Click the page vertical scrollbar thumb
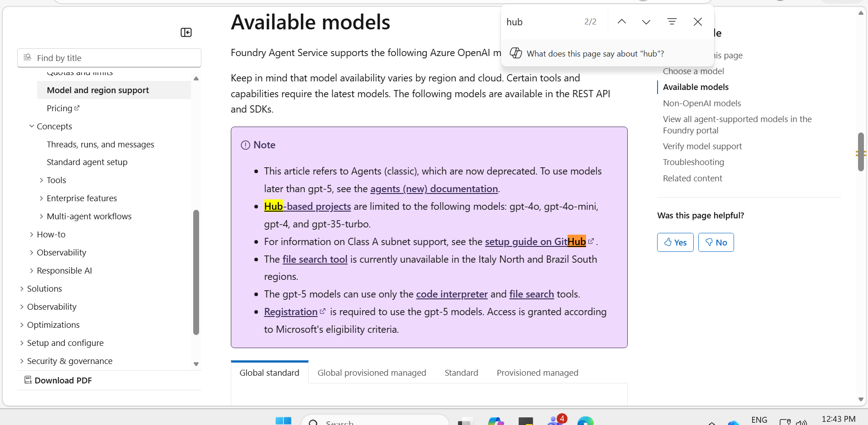Image resolution: width=868 pixels, height=425 pixels. click(x=861, y=152)
